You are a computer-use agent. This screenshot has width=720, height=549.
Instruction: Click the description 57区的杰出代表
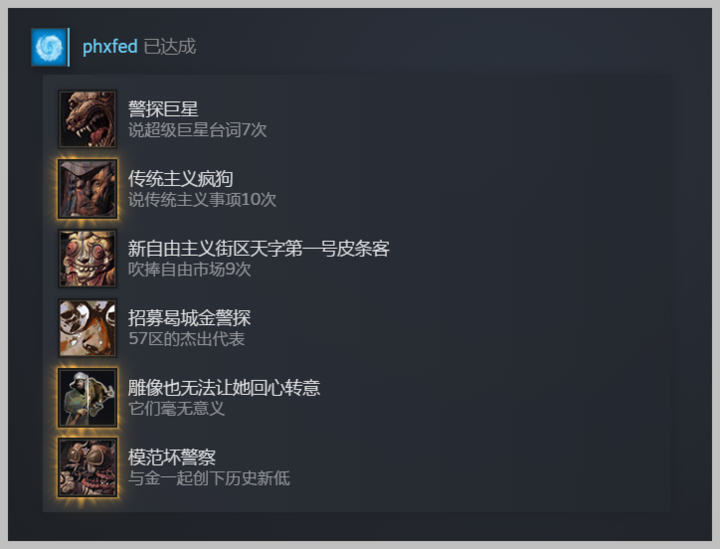tap(186, 339)
